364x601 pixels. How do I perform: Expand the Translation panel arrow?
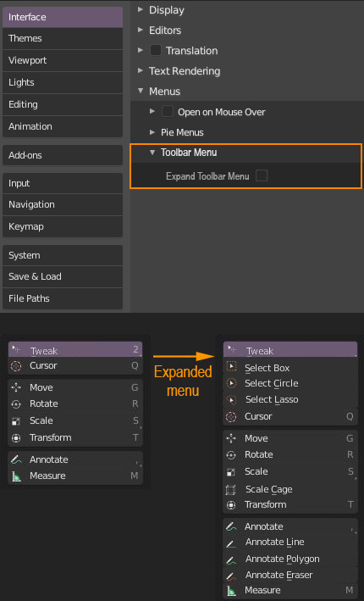(x=141, y=50)
